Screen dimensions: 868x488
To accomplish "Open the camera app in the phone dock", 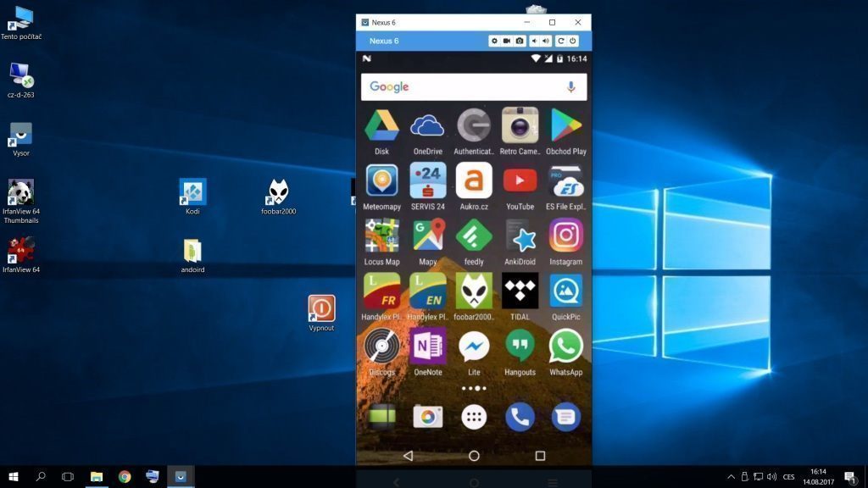I will click(428, 417).
